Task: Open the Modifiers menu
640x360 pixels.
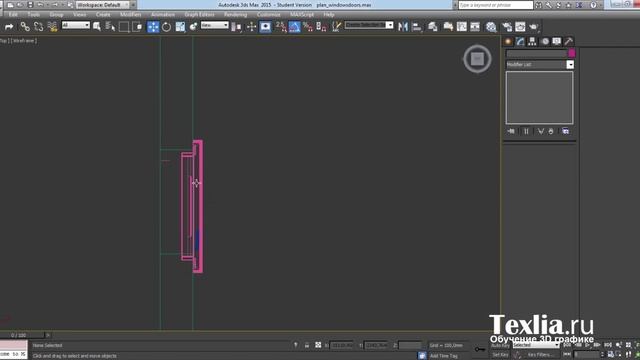Action: [x=131, y=15]
